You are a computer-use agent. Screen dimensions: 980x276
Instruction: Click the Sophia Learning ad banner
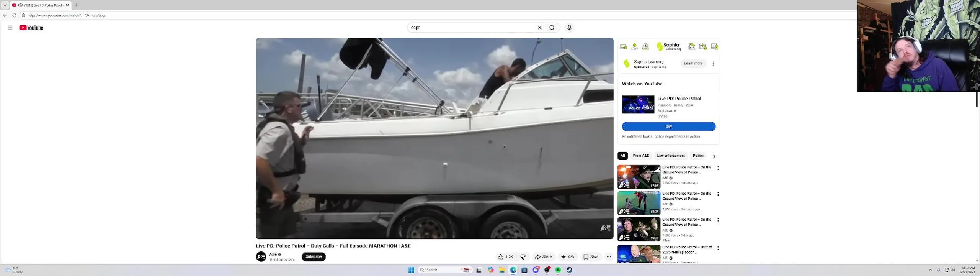point(669,46)
